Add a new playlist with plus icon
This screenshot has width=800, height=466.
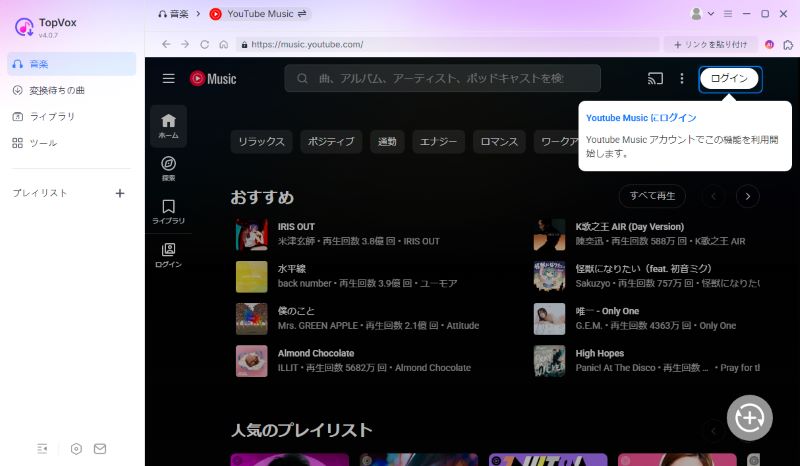(120, 193)
